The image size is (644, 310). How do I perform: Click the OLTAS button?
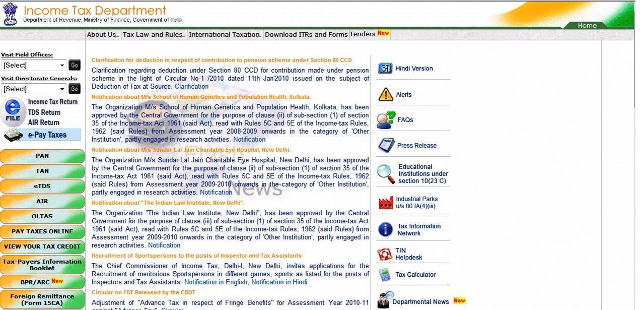(42, 216)
